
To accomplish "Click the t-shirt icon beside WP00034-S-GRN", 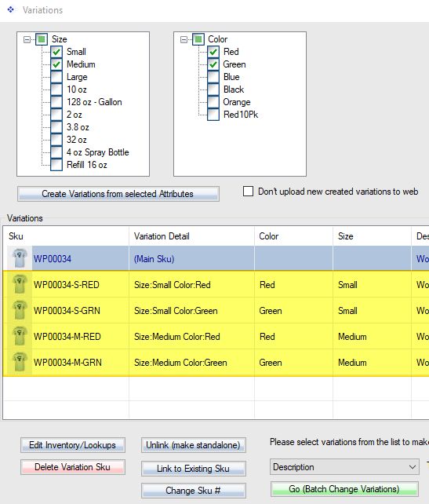I will [20, 310].
